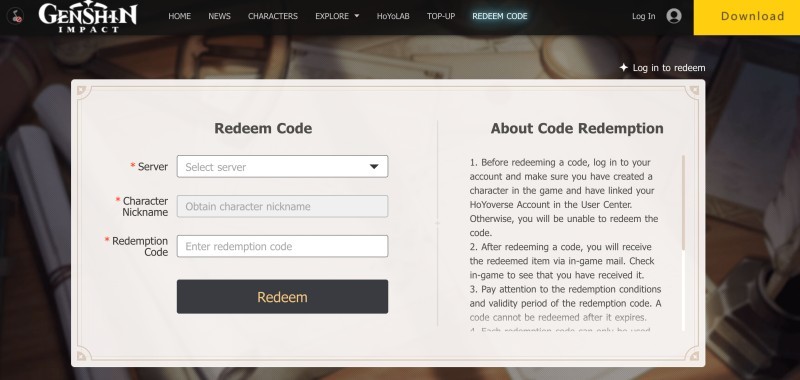
Task: Open the user avatar profile icon
Action: click(x=674, y=16)
